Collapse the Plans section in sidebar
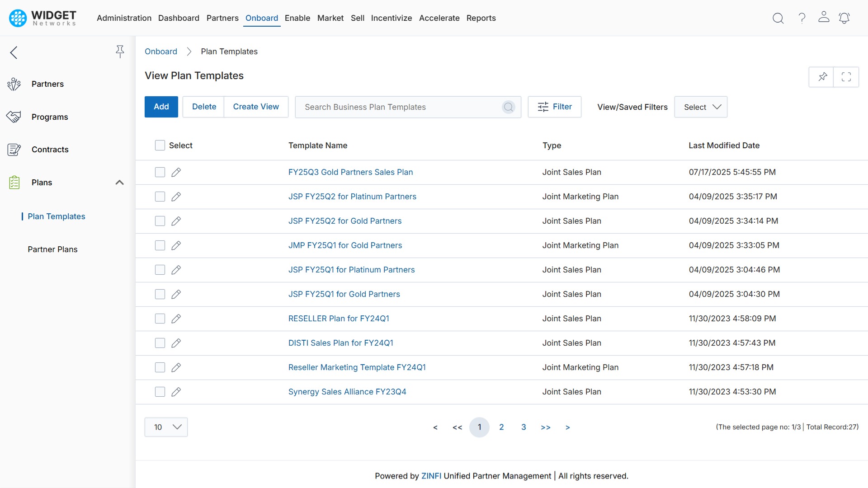This screenshot has height=488, width=868. pyautogui.click(x=119, y=183)
